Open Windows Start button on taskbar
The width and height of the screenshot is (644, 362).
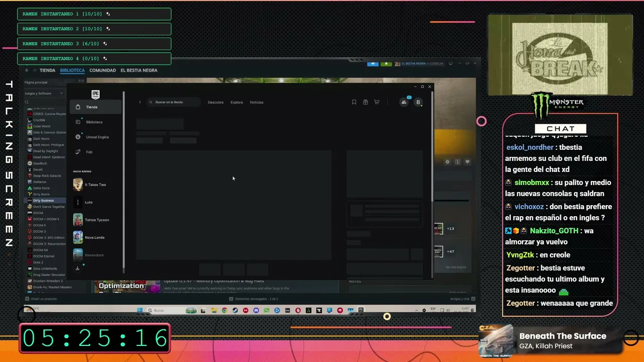139,310
